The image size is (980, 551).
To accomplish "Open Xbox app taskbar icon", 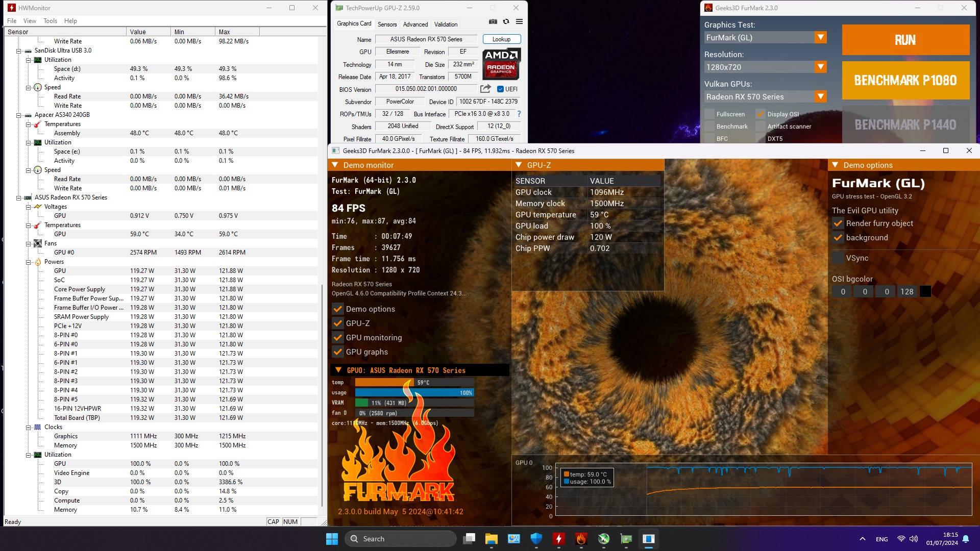I will click(x=604, y=539).
